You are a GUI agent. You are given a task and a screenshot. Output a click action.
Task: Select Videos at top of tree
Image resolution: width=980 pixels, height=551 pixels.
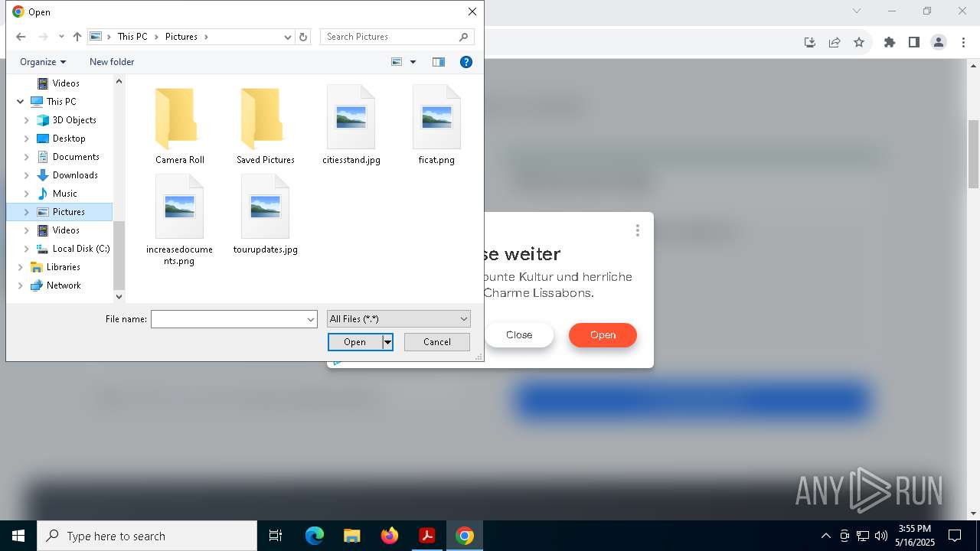pyautogui.click(x=66, y=83)
